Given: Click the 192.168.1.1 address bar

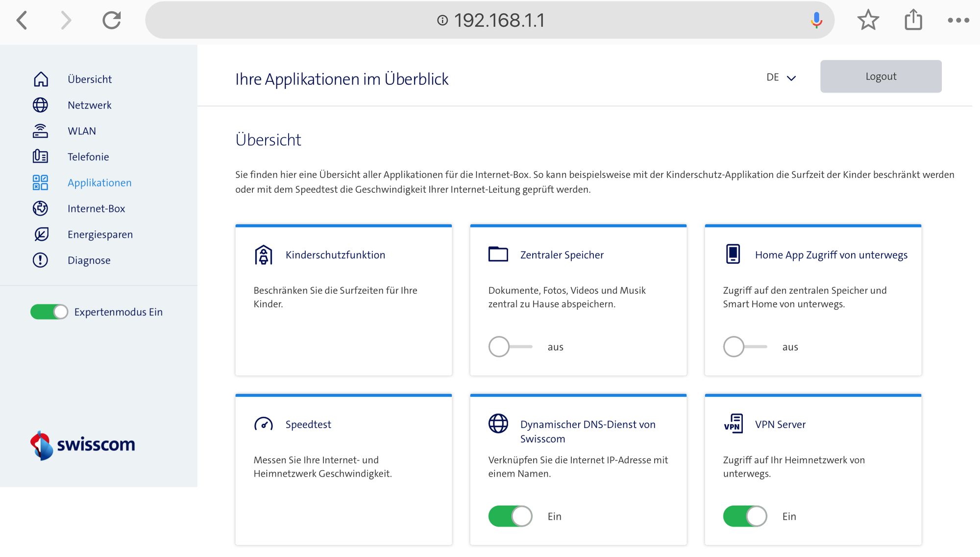Looking at the screenshot, I should point(490,20).
